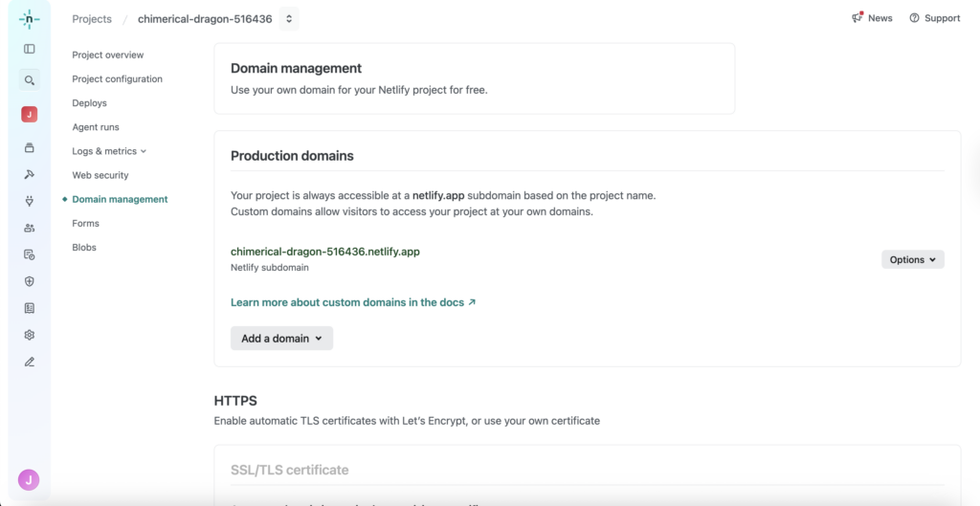Image resolution: width=980 pixels, height=506 pixels.
Task: Open search with the magnifier icon
Action: 30,81
